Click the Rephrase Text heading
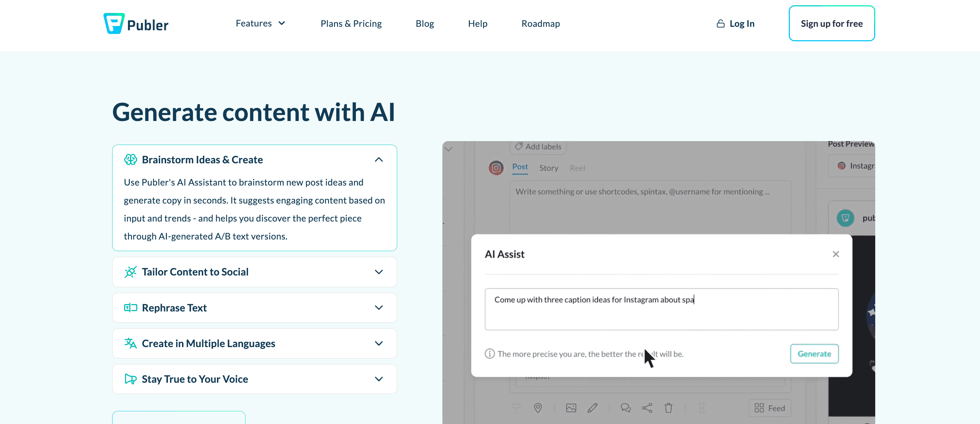980x424 pixels. coord(174,308)
